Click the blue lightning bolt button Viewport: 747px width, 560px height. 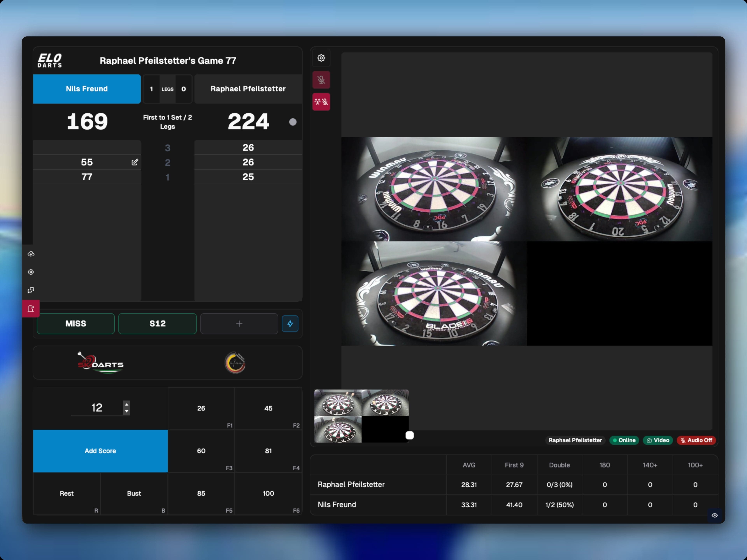(290, 324)
